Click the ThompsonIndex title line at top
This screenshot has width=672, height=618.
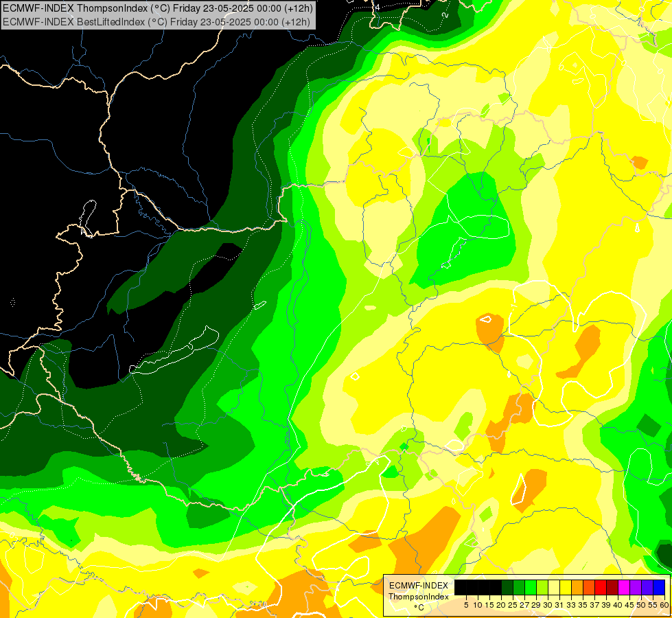click(158, 8)
